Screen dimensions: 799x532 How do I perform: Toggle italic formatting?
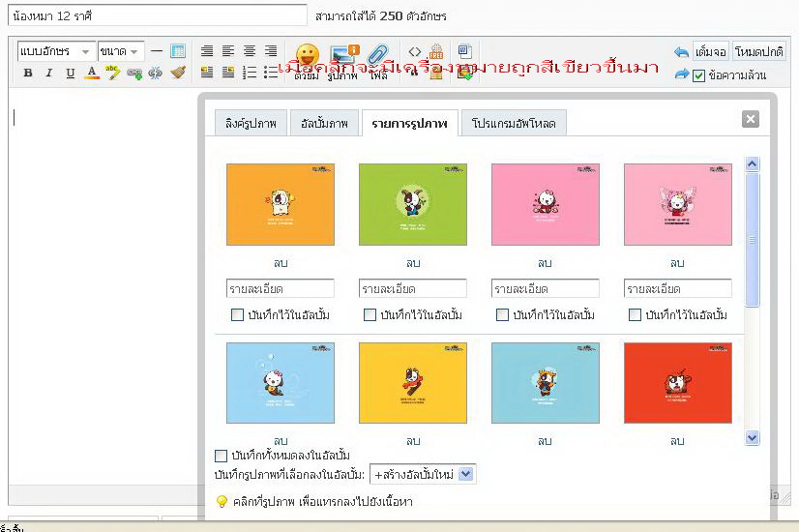click(49, 73)
